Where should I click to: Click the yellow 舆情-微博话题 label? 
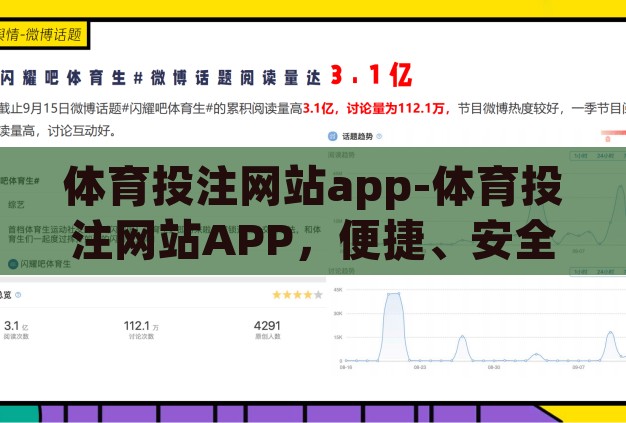[x=43, y=35]
